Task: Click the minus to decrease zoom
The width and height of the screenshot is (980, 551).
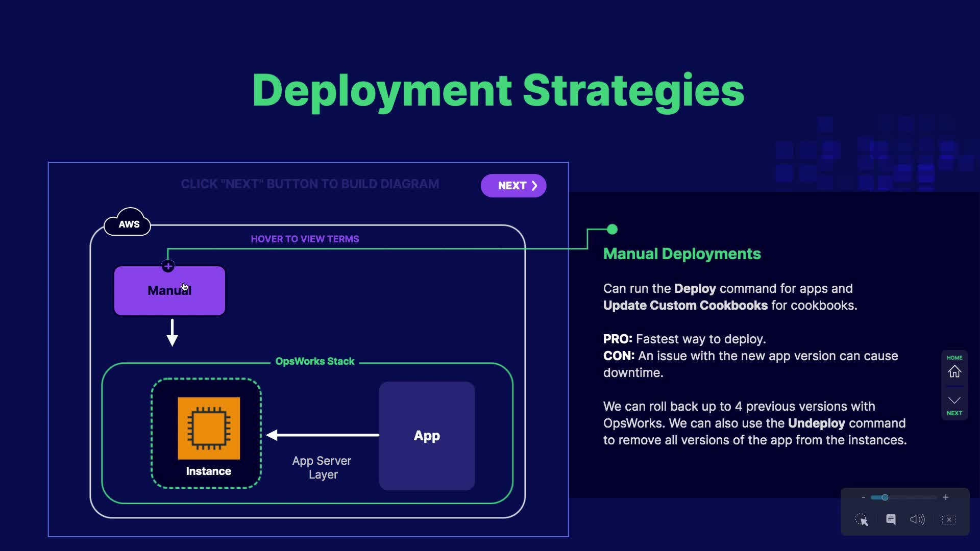Action: [863, 497]
